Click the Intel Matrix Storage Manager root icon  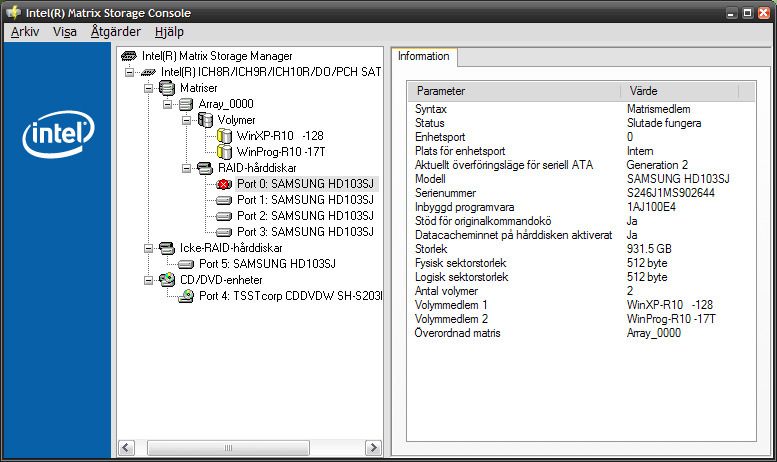click(x=129, y=57)
